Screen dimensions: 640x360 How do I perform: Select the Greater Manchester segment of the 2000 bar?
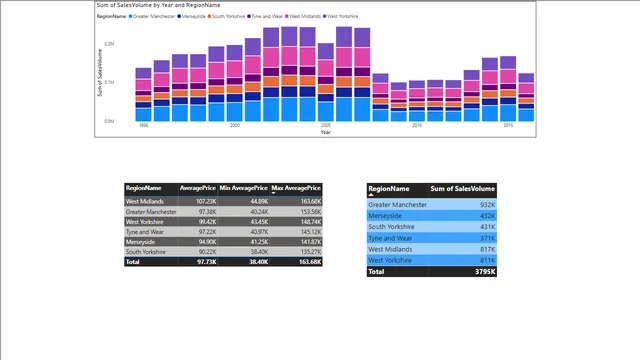235,111
